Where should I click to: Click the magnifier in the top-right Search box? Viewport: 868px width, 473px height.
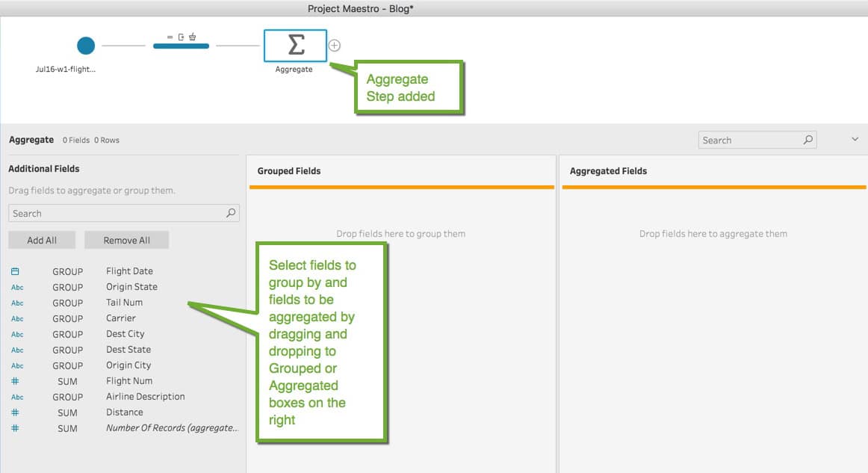(808, 140)
